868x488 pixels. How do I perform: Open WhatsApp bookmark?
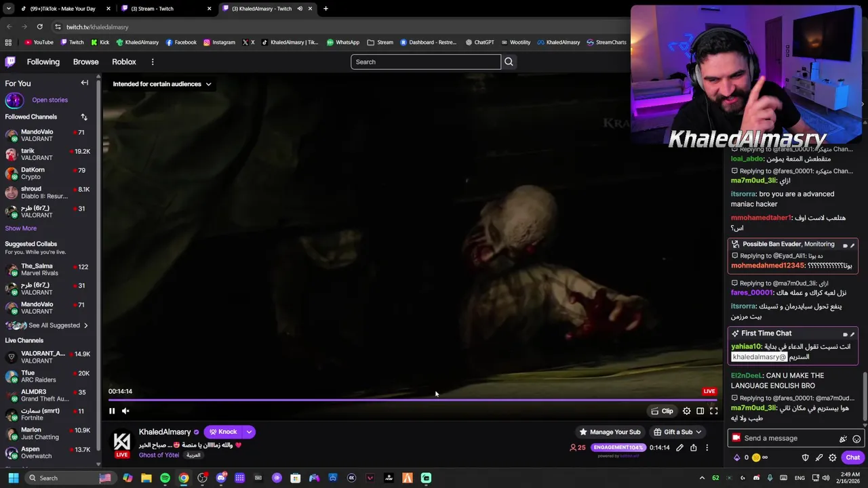(342, 42)
